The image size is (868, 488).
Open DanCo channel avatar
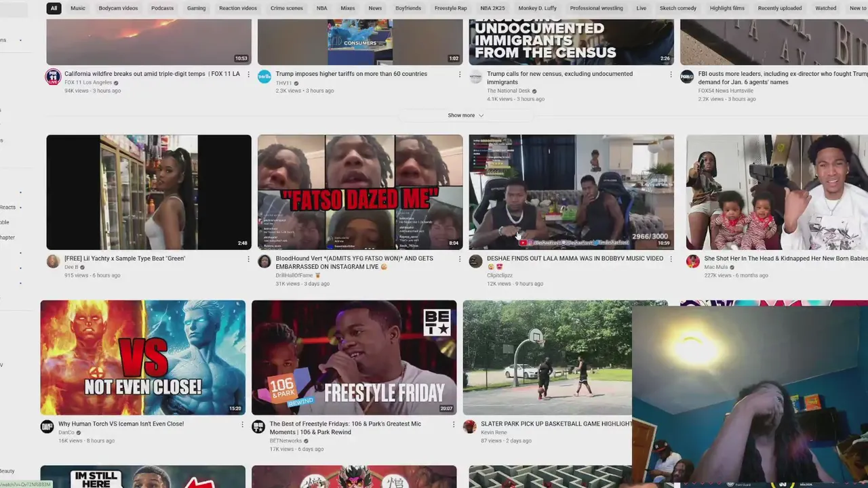[x=47, y=427]
